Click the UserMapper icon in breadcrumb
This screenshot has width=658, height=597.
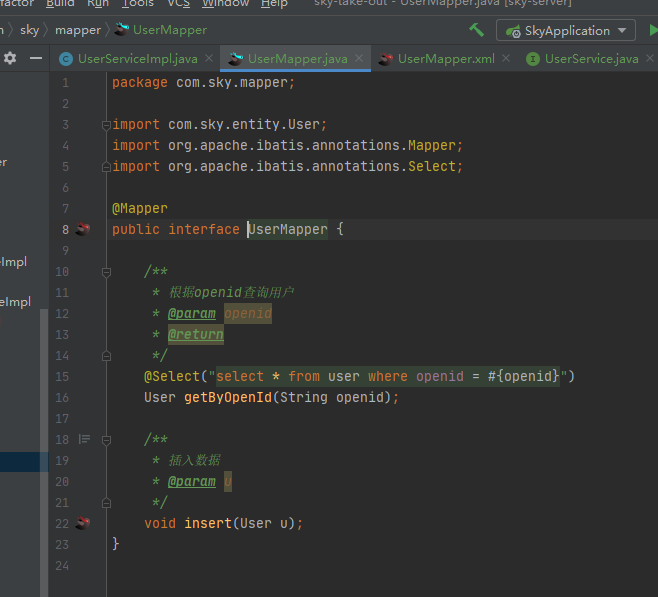tap(121, 30)
